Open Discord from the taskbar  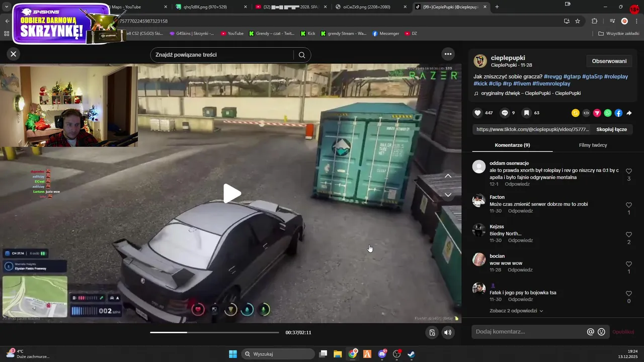(x=382, y=354)
